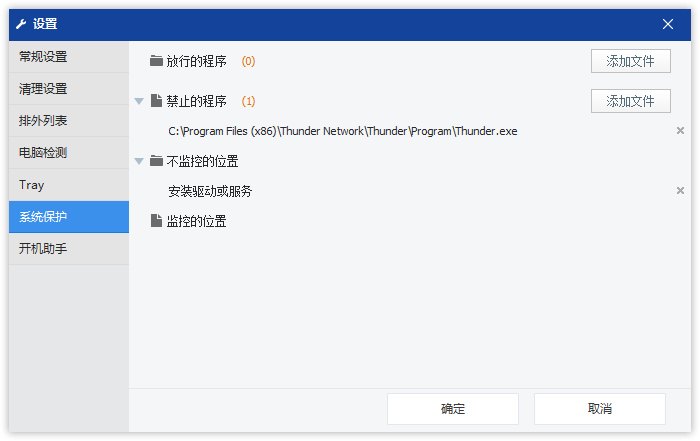Add file to 放行的程序 list
Screen dimensions: 700x441
(630, 61)
